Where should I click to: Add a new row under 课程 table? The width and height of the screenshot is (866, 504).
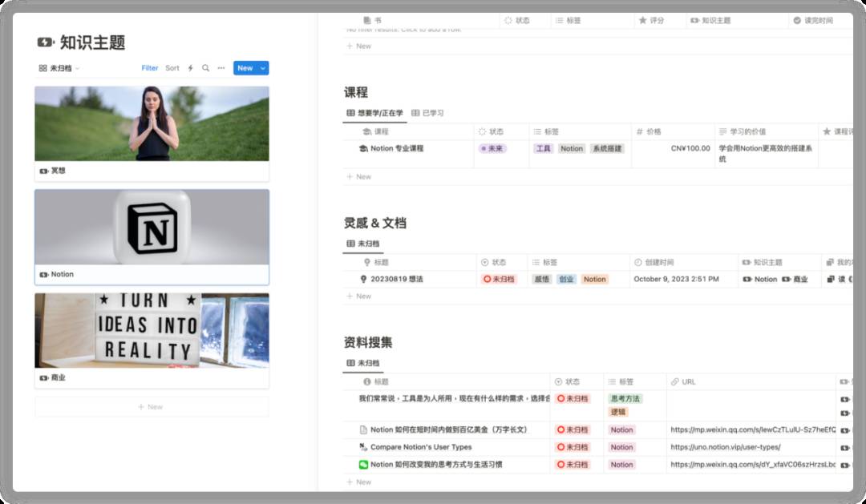(x=359, y=176)
